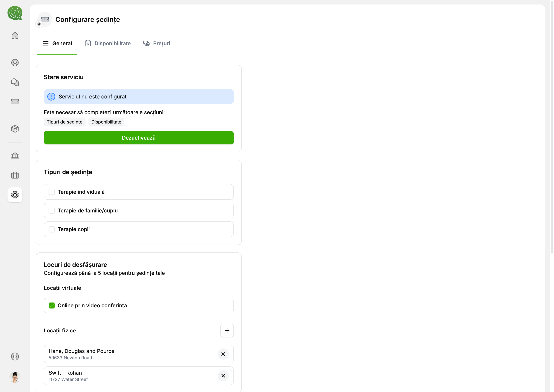Remove the Swift - Rohan location

click(223, 376)
